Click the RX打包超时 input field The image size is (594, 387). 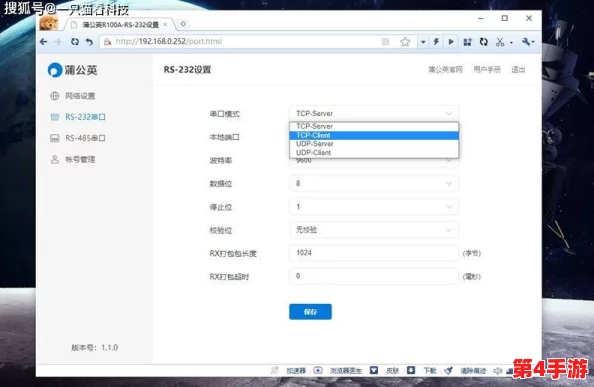point(374,276)
